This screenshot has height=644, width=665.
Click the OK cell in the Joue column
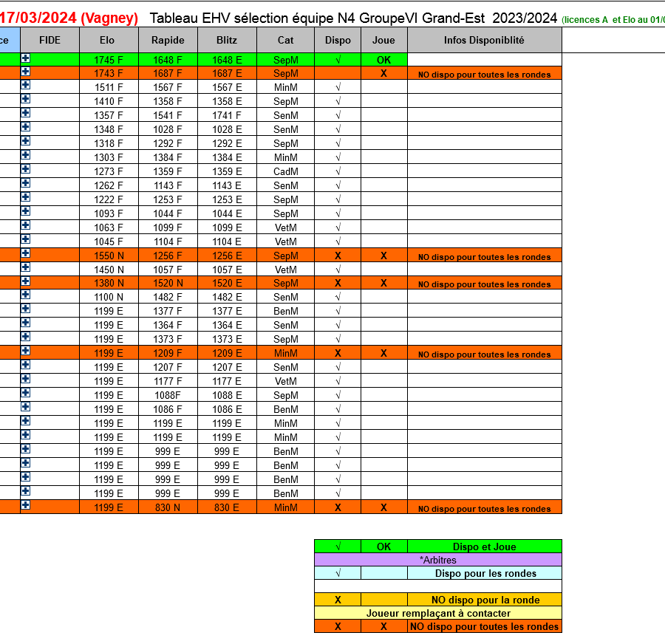pos(383,60)
